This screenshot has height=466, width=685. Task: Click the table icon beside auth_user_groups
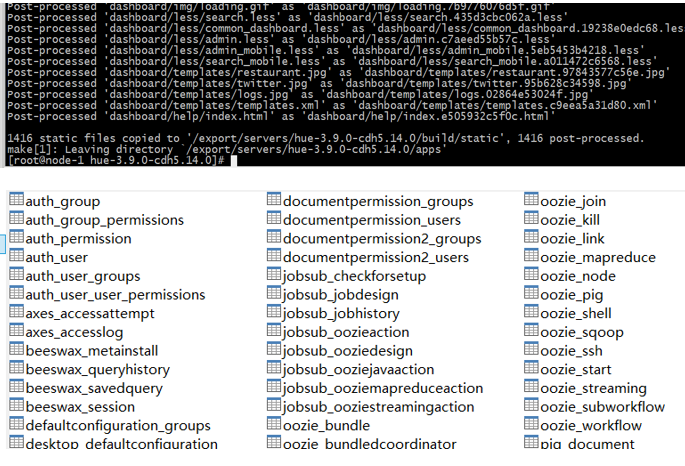tap(17, 274)
